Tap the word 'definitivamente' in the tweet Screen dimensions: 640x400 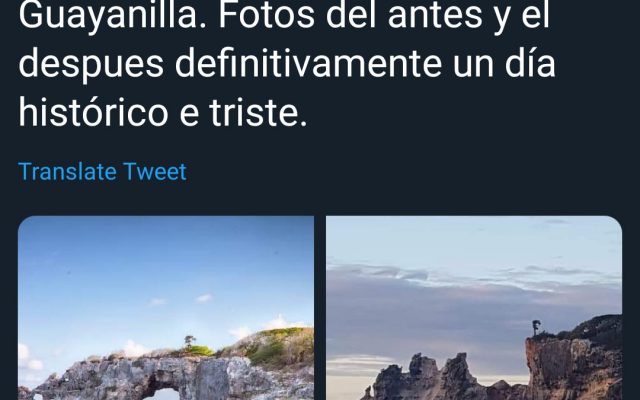tap(308, 64)
